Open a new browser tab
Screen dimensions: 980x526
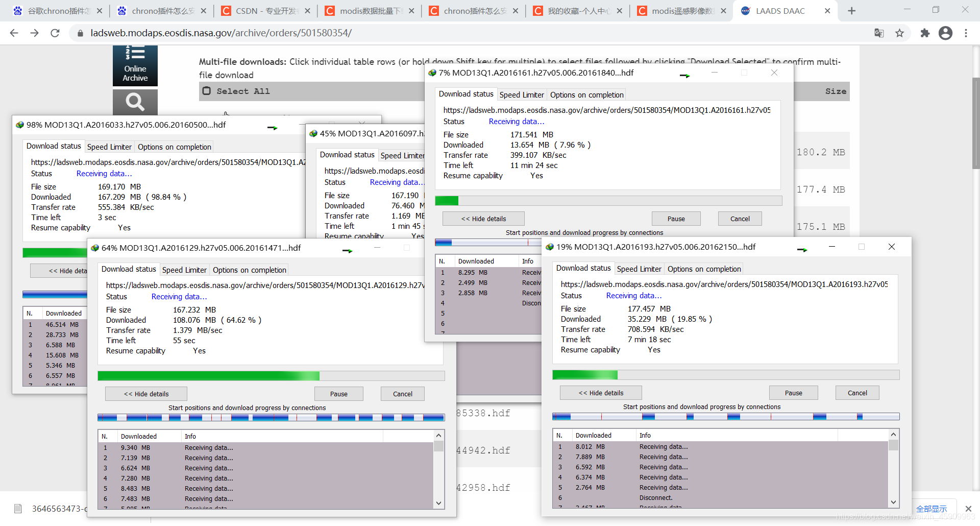pos(851,11)
